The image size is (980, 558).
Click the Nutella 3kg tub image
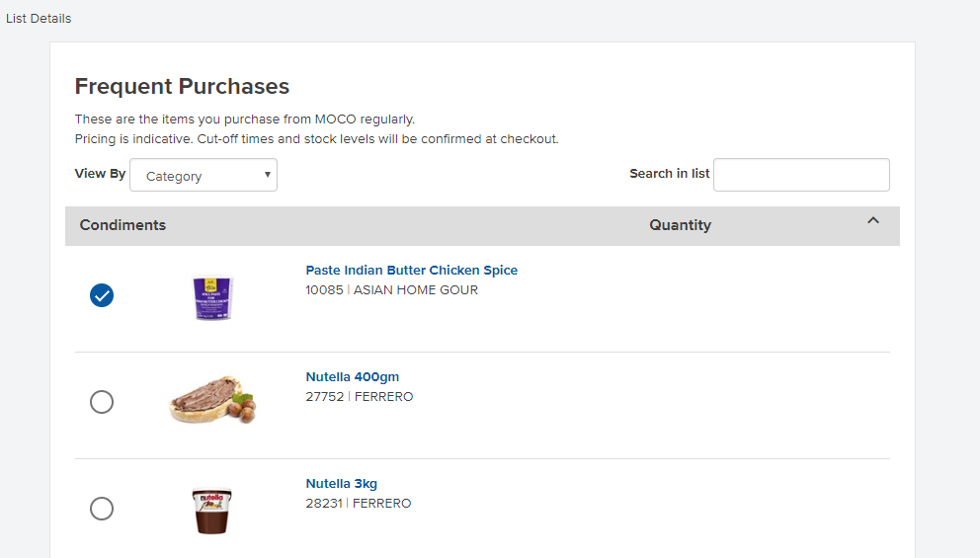click(x=212, y=510)
